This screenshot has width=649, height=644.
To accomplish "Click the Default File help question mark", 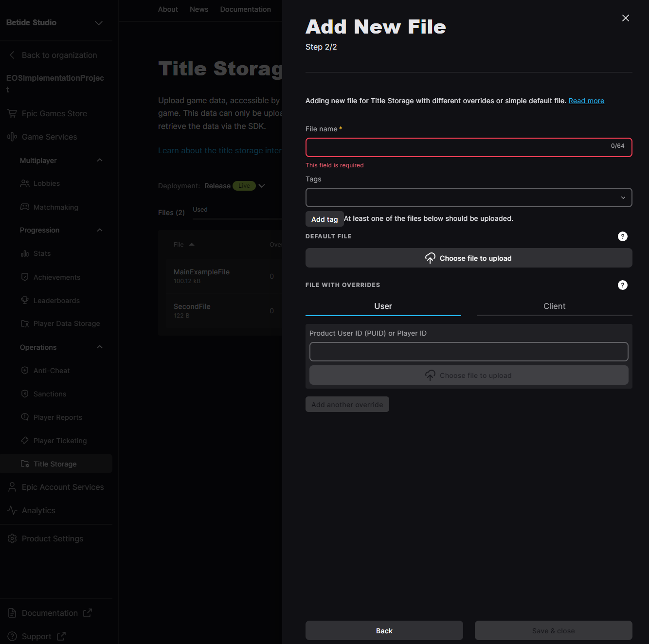I will (623, 236).
